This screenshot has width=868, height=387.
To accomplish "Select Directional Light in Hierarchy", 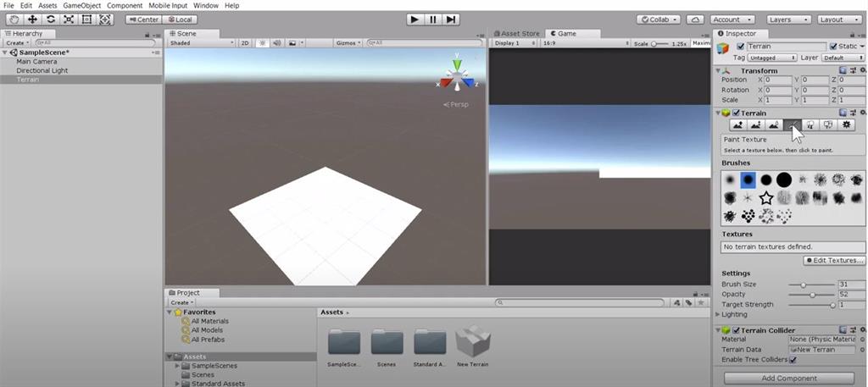I will coord(42,70).
